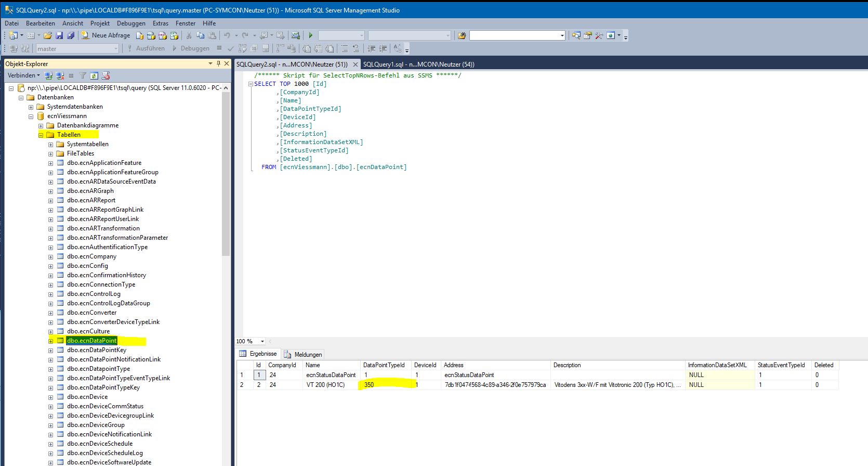Image resolution: width=868 pixels, height=466 pixels.
Task: Expand the Datenbankdiagramme node
Action: pyautogui.click(x=41, y=126)
